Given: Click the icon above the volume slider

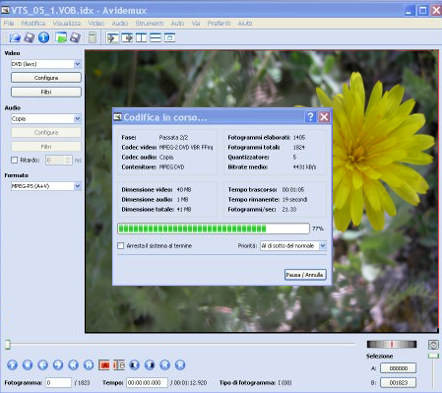Looking at the screenshot, I should click(x=433, y=345).
